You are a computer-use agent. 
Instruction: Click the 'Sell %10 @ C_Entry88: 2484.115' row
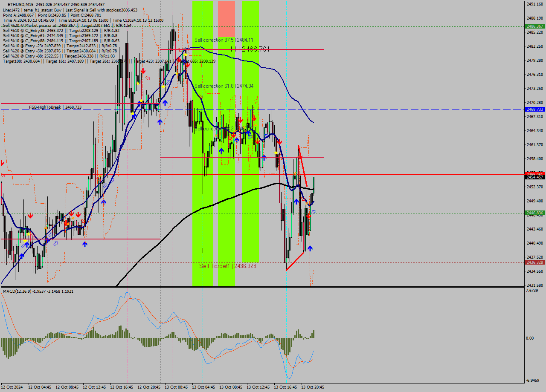[x=61, y=40]
